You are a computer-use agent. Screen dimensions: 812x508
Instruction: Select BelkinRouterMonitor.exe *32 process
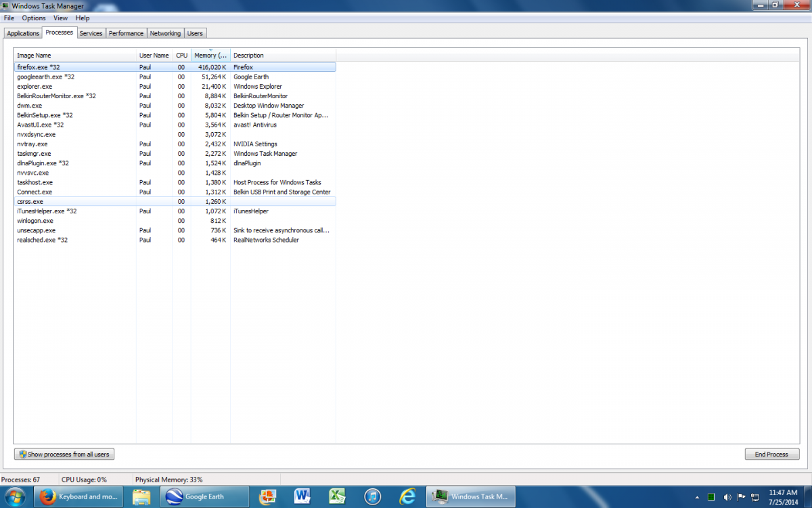click(175, 96)
